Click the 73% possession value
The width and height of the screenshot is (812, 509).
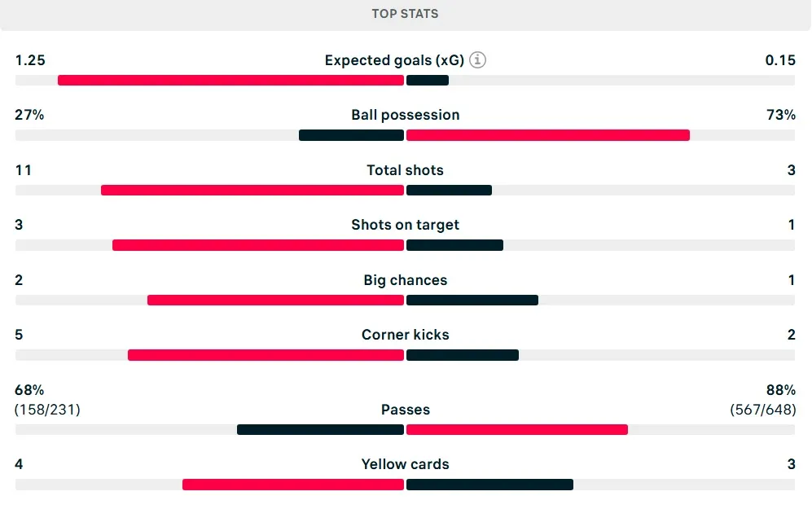(780, 115)
